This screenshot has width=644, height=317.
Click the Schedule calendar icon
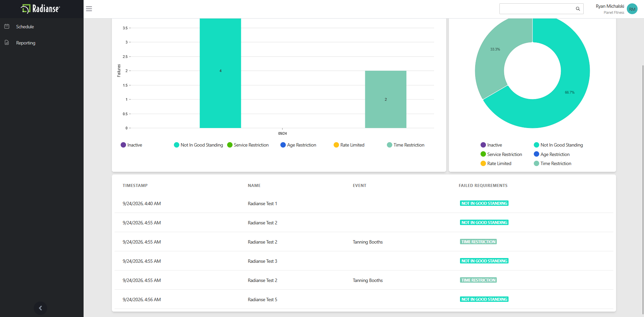[x=7, y=26]
